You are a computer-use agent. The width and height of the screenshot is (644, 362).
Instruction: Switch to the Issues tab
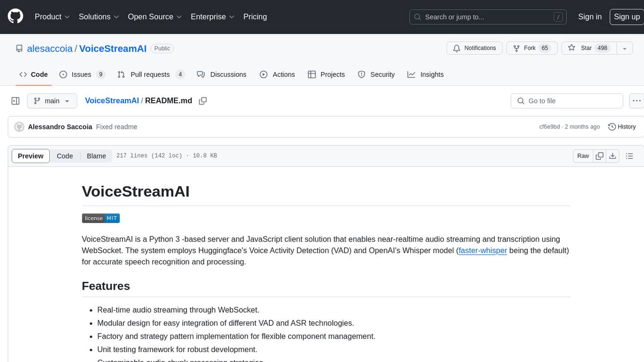82,74
